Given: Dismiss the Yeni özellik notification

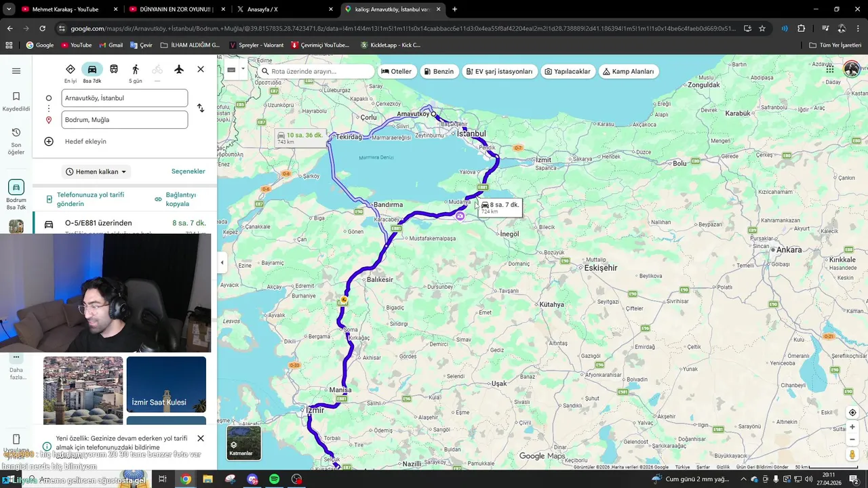Looking at the screenshot, I should (x=201, y=439).
